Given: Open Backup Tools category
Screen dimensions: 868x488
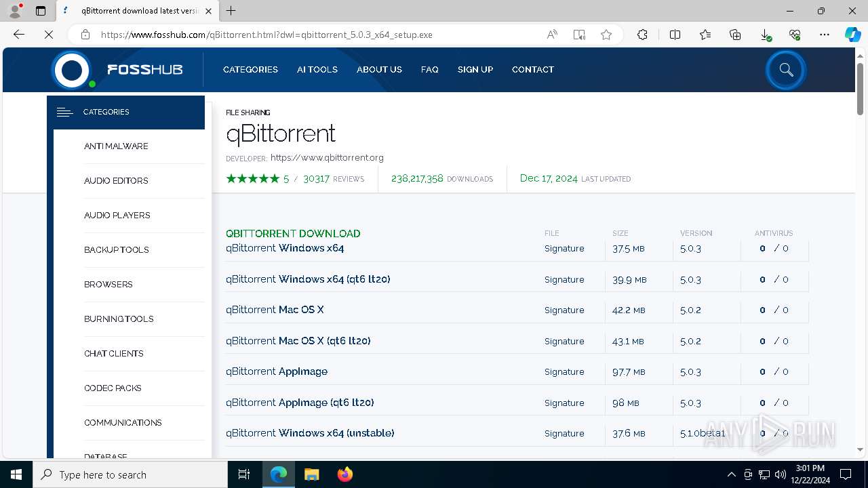Looking at the screenshot, I should click(117, 250).
